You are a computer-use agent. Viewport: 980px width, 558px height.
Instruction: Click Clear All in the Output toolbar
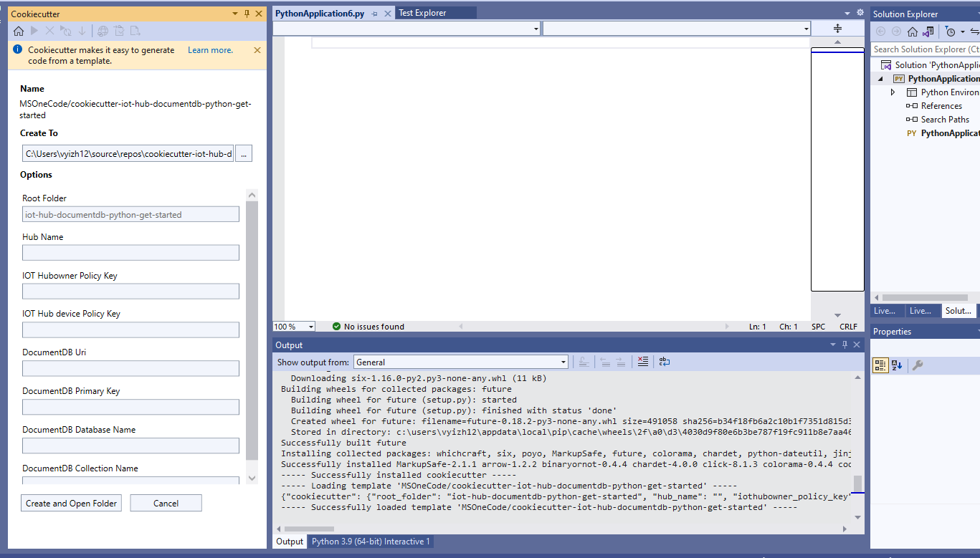pyautogui.click(x=642, y=361)
